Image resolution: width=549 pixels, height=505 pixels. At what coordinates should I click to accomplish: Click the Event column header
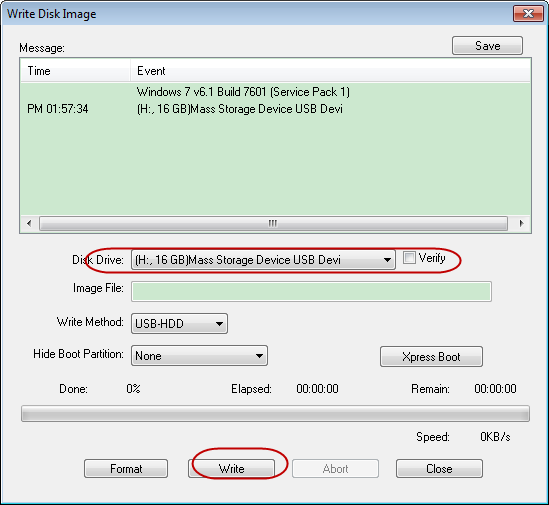[331, 71]
